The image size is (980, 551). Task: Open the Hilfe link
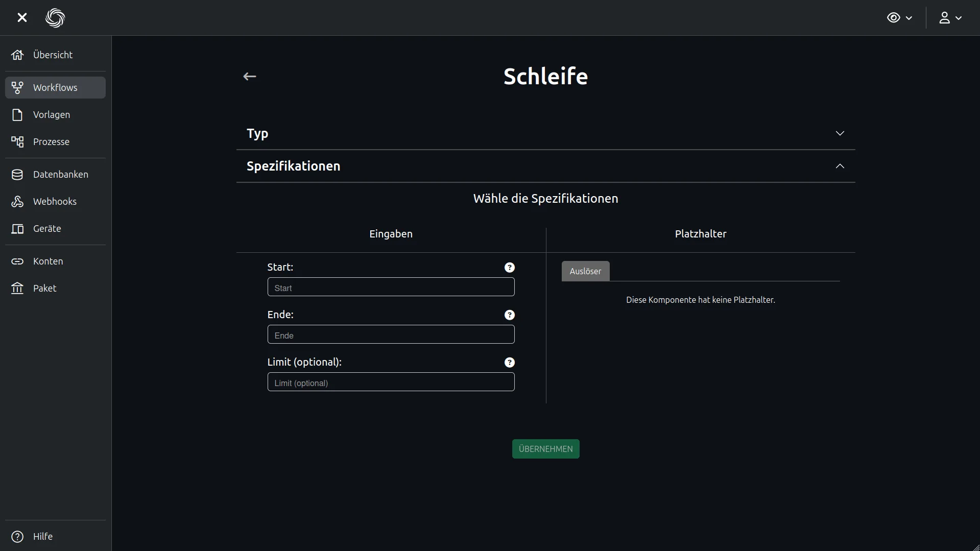point(43,537)
